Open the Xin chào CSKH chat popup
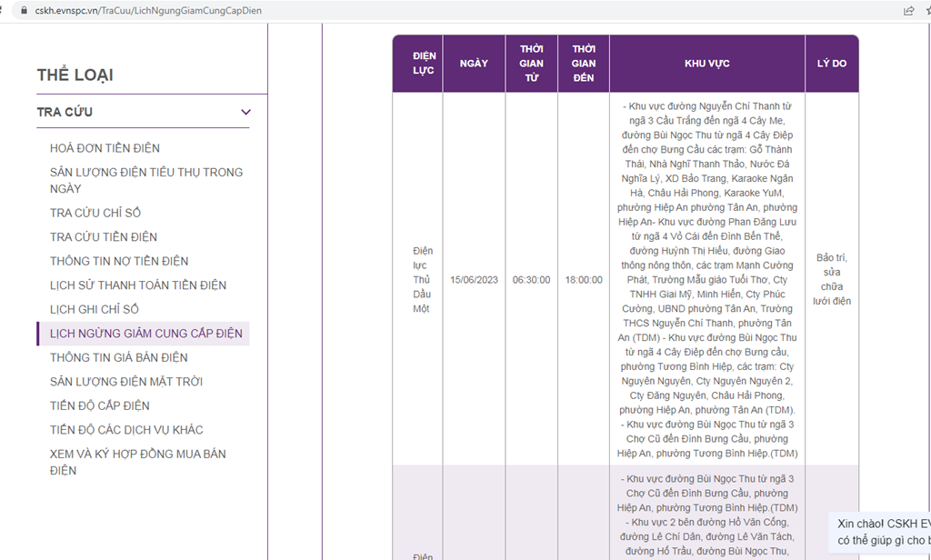 click(882, 532)
